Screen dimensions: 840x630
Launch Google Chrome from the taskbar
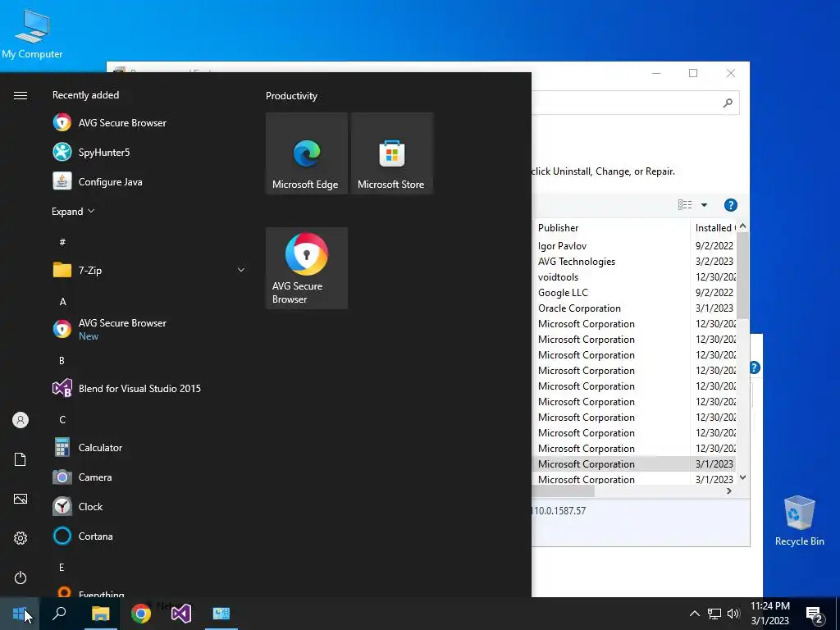141,614
